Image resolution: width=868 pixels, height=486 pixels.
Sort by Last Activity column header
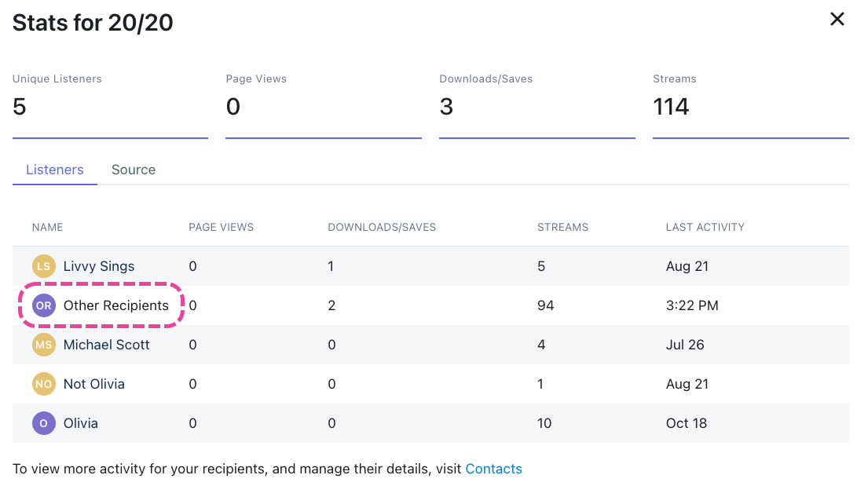point(705,227)
